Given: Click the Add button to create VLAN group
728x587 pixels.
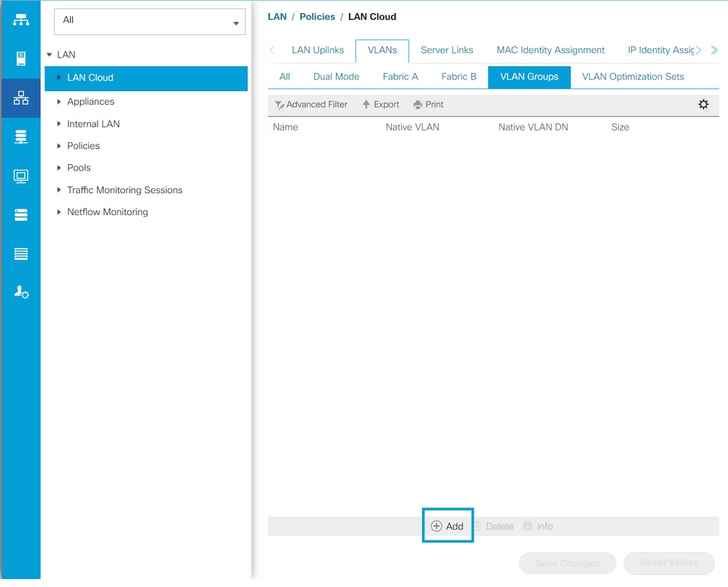Looking at the screenshot, I should pyautogui.click(x=447, y=526).
